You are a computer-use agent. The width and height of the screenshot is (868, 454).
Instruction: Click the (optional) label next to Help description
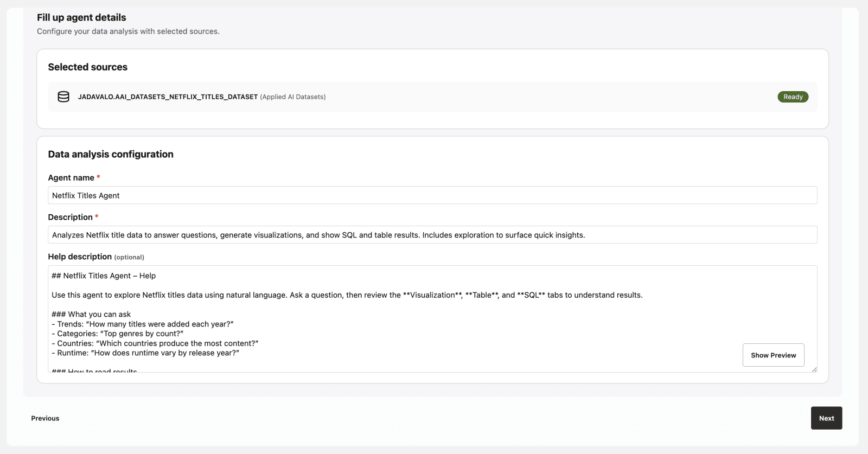tap(129, 257)
